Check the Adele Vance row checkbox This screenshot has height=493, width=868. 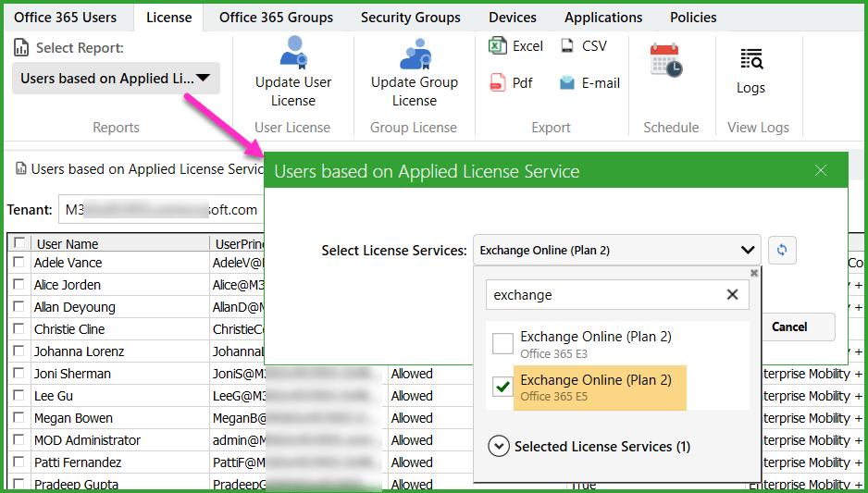pyautogui.click(x=19, y=262)
